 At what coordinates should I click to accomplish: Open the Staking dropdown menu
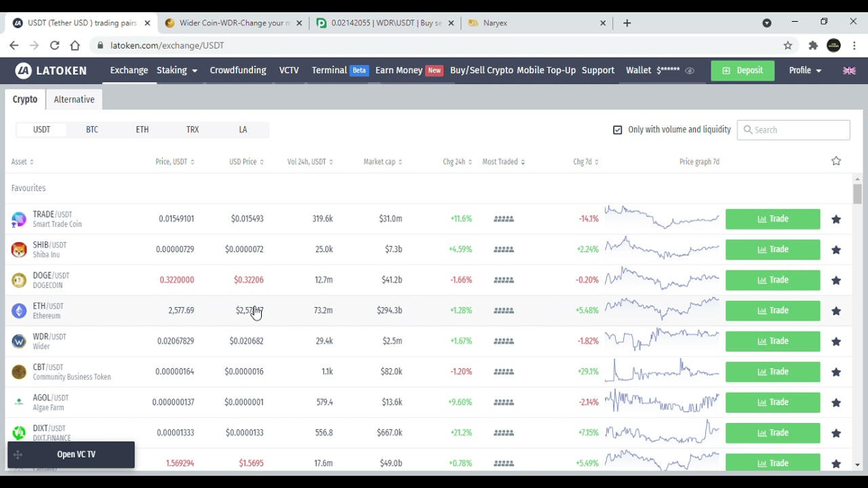(x=177, y=70)
